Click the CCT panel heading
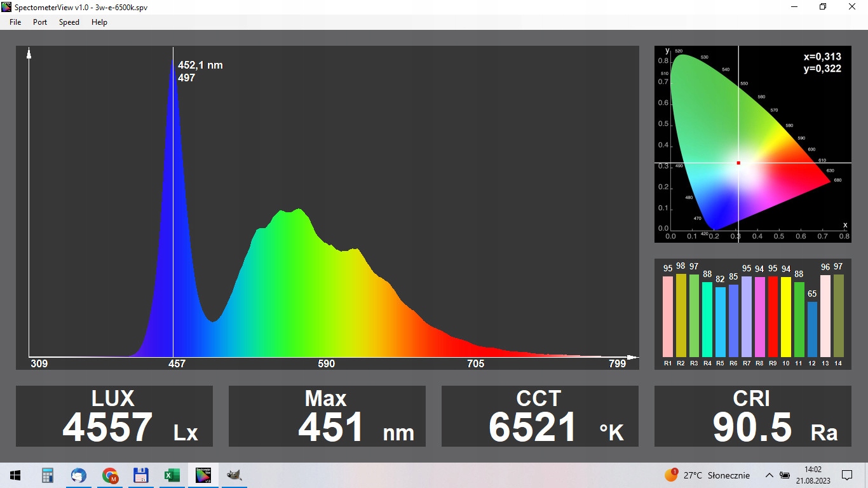 click(539, 398)
